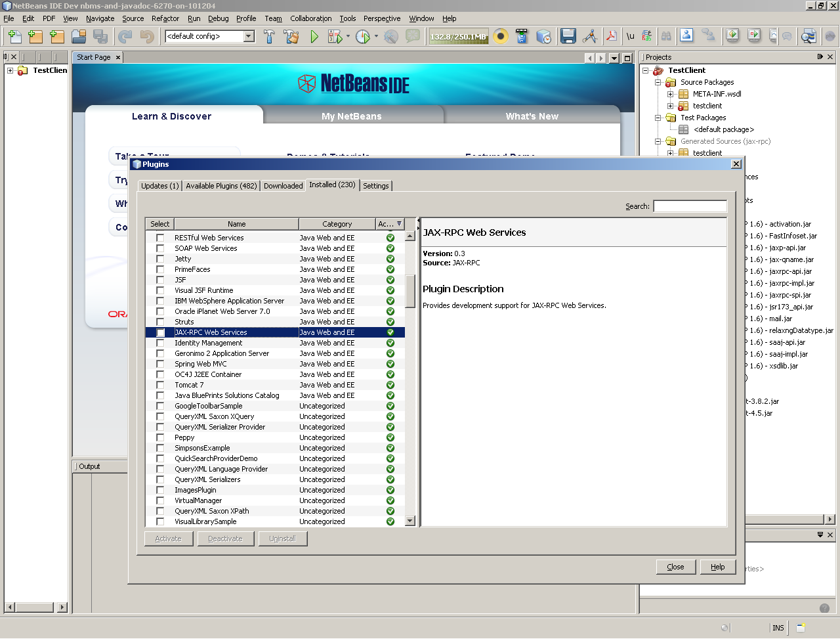Click the two-person chat toolbar icon
The height and width of the screenshot is (639, 840).
[x=709, y=36]
